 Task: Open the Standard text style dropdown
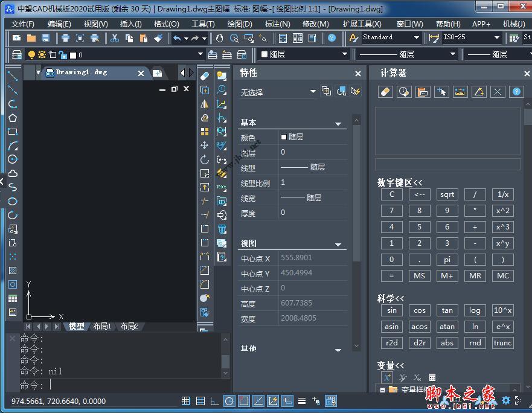click(416, 37)
